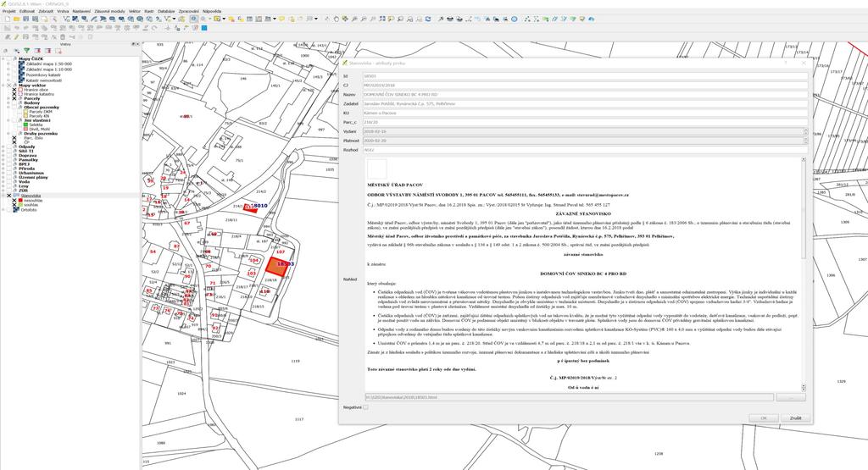Click the document preview vertical scrollbar
The image size is (868, 470).
pyautogui.click(x=804, y=274)
